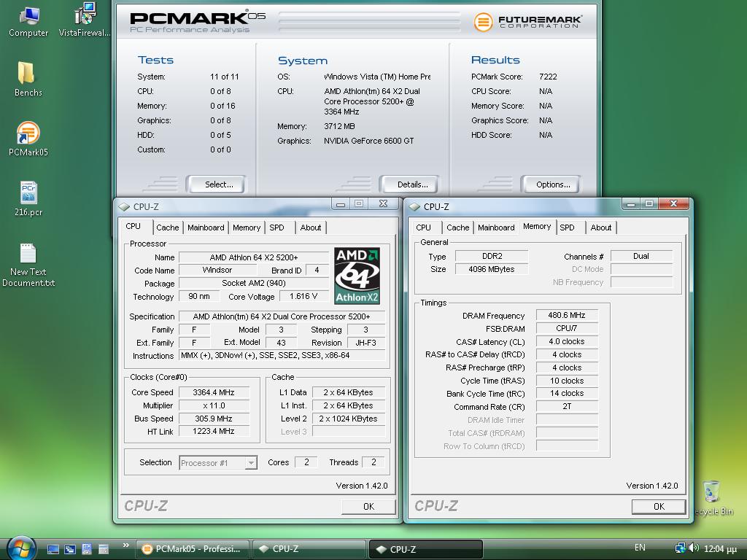
Task: Switch to CPU tab in right CPU-Z
Action: point(423,227)
